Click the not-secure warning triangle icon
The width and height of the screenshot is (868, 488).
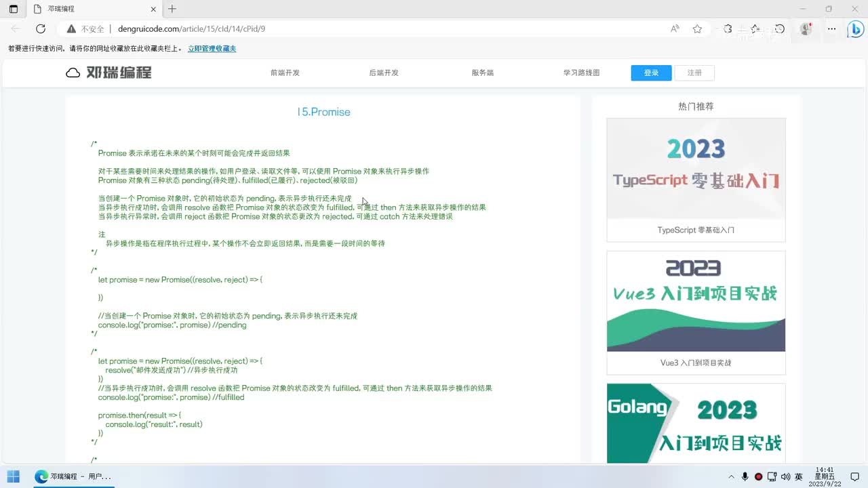point(71,29)
